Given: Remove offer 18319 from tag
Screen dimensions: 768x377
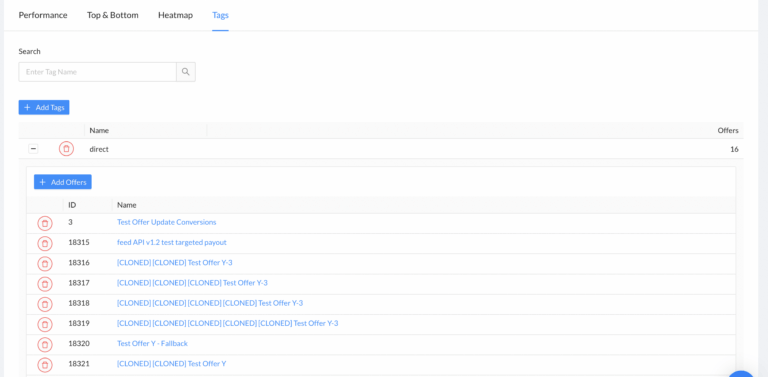Looking at the screenshot, I should point(45,324).
